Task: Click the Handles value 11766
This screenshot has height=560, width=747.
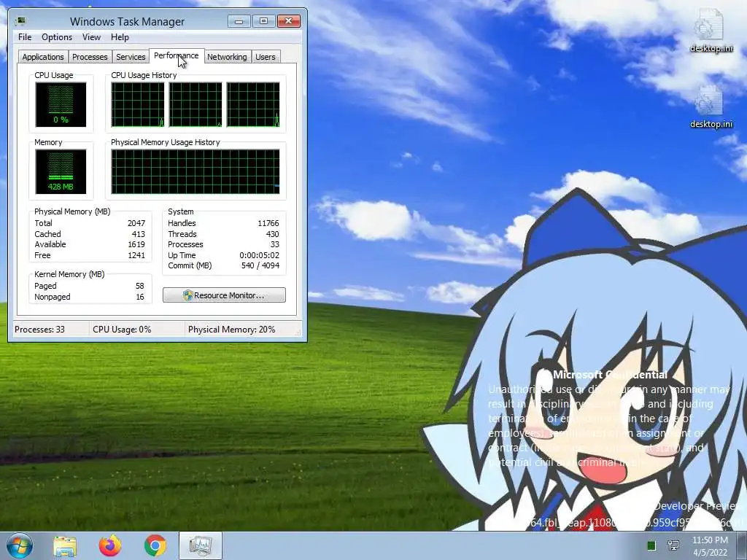Action: pyautogui.click(x=268, y=223)
